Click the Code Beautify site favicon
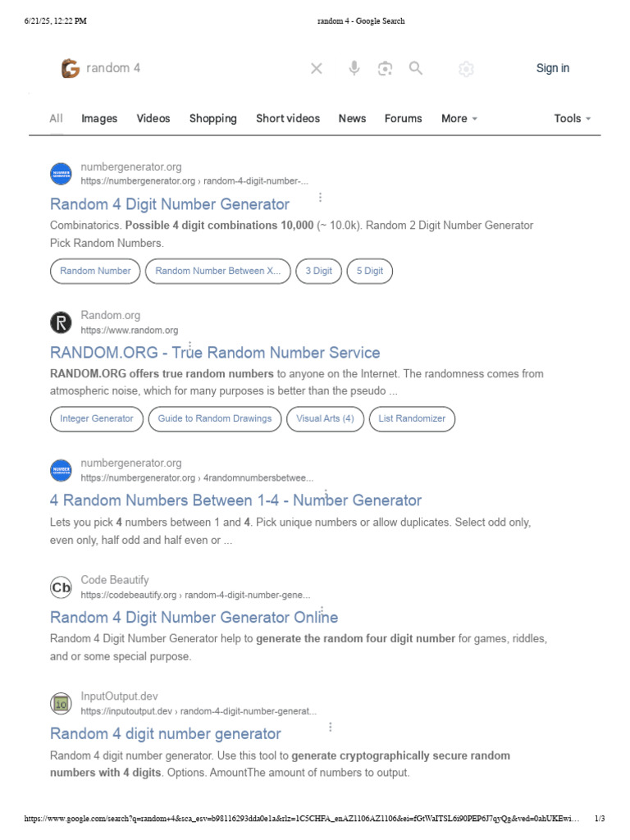Screen dimensions: 630x840 62,587
